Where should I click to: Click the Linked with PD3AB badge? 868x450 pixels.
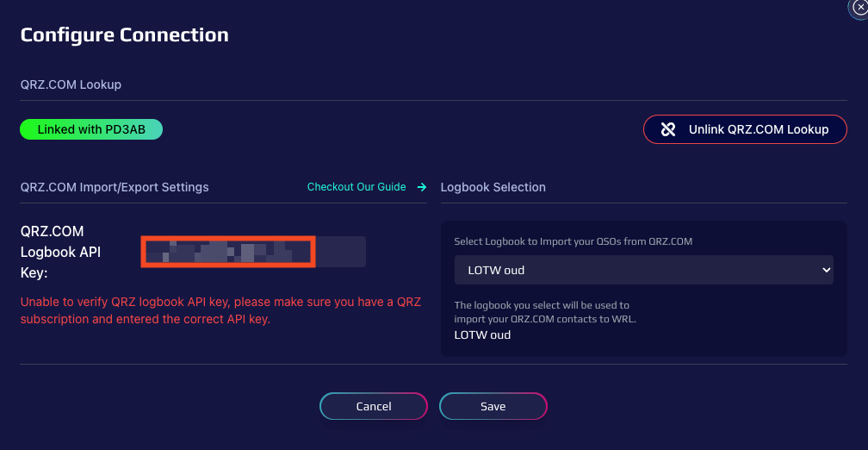pos(91,129)
